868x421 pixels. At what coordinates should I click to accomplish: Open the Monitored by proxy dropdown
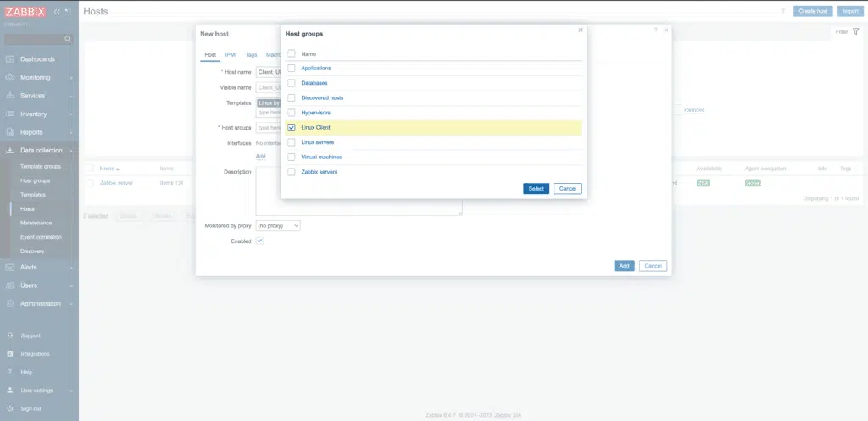[x=278, y=225]
